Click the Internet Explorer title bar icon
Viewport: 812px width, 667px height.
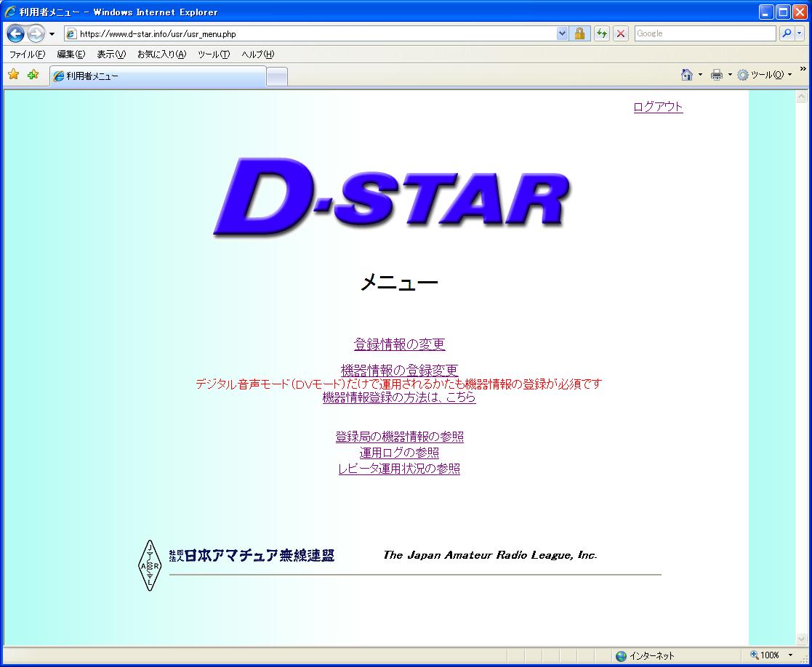tap(10, 12)
